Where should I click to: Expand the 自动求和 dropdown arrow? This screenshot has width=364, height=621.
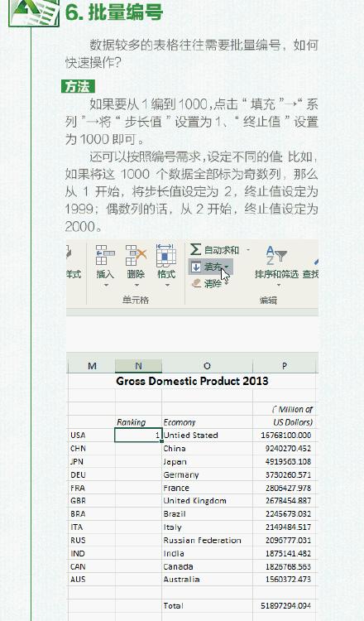click(x=248, y=250)
